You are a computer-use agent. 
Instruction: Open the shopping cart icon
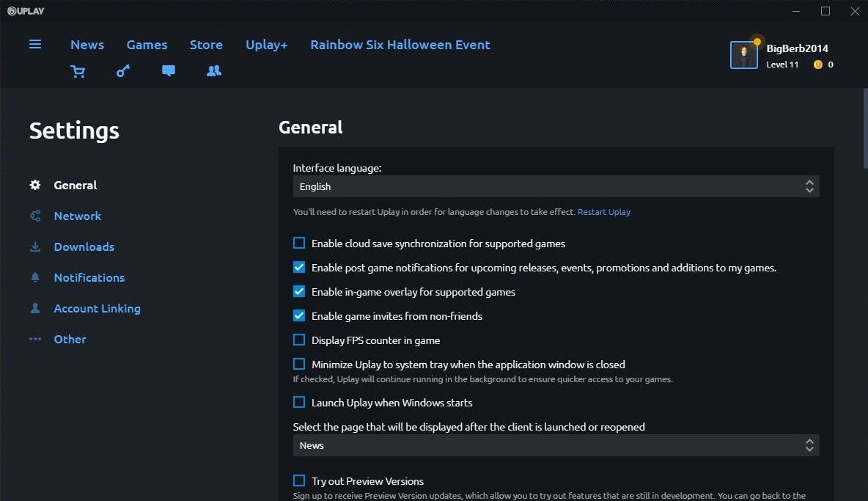pyautogui.click(x=78, y=71)
